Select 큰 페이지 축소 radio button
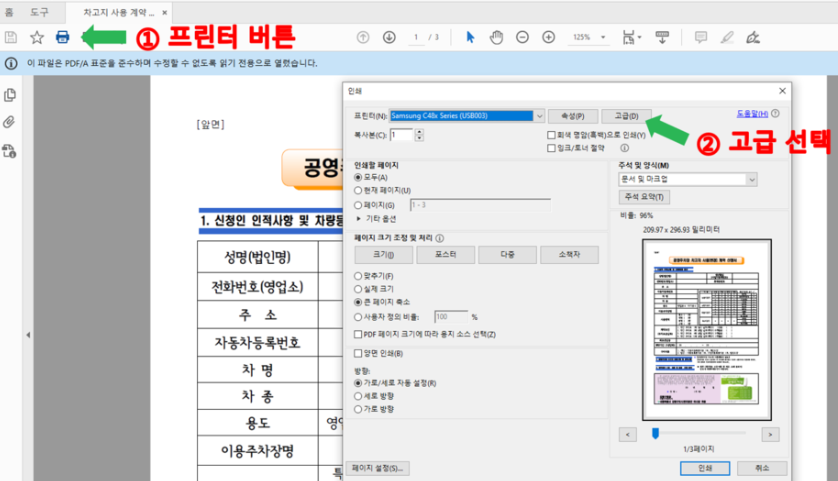This screenshot has height=481, width=838. pos(358,302)
